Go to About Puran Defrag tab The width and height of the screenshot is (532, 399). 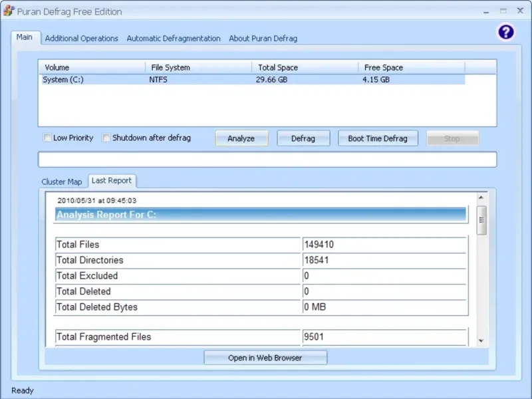(263, 39)
